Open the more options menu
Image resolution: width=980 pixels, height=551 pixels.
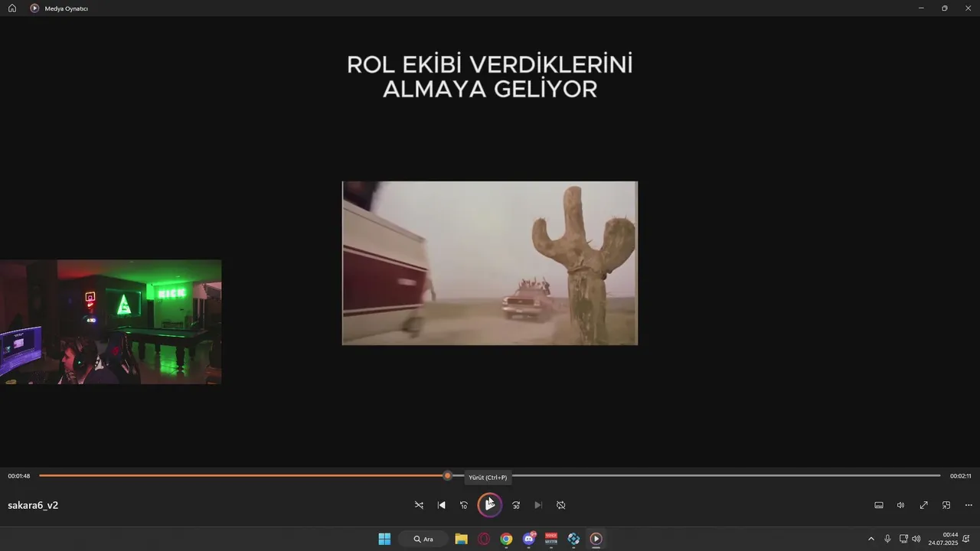tap(969, 505)
